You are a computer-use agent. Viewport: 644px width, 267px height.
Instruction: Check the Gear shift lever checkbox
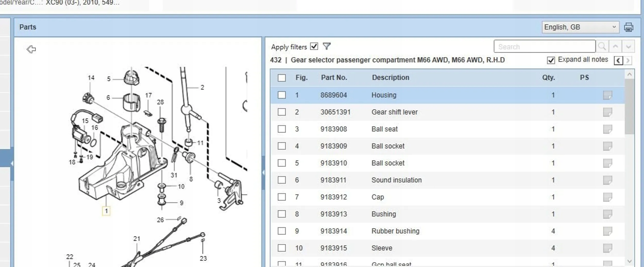pyautogui.click(x=282, y=112)
